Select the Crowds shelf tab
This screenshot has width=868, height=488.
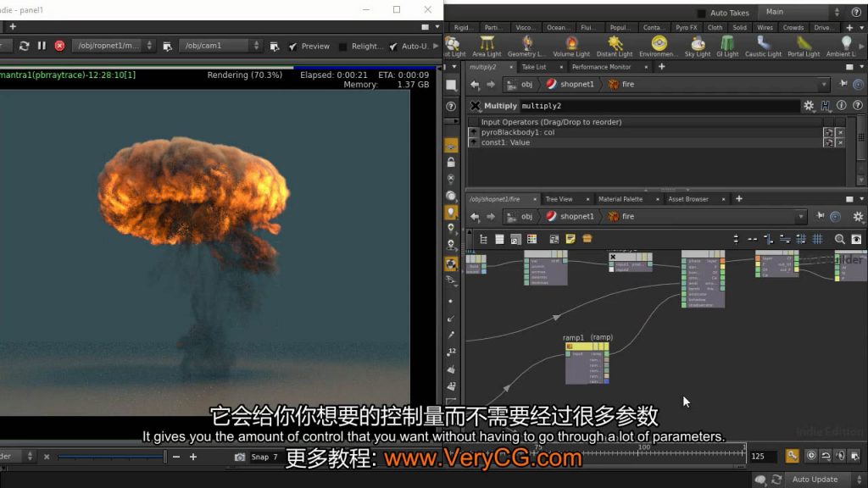coord(793,28)
